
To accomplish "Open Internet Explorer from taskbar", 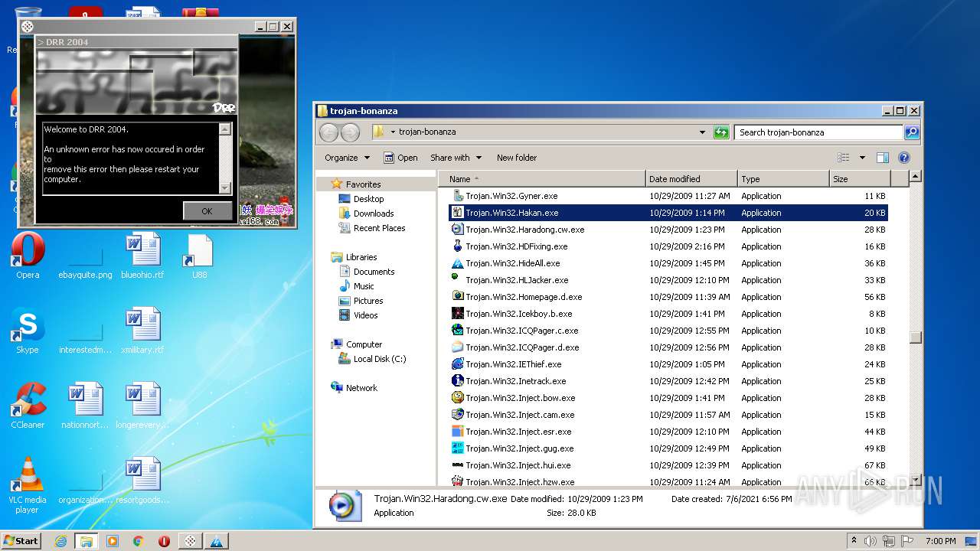I will tap(60, 541).
